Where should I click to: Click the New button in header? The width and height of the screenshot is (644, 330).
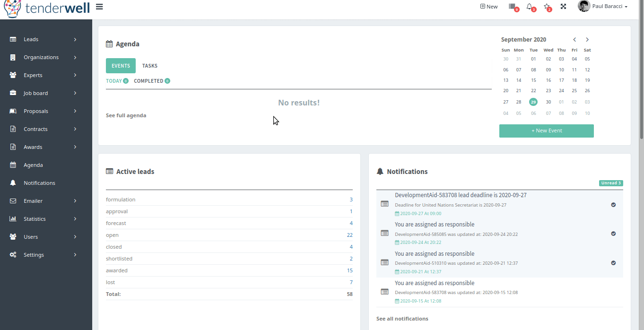489,7
